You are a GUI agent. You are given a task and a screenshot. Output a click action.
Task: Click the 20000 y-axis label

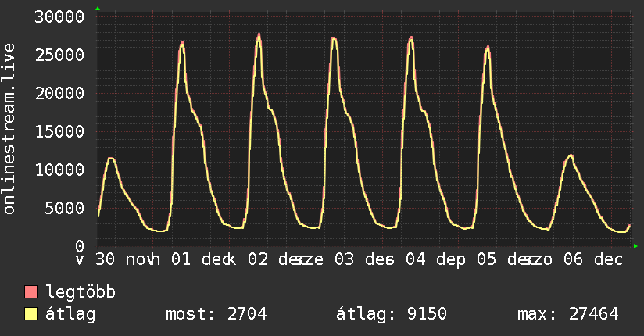[x=59, y=93]
